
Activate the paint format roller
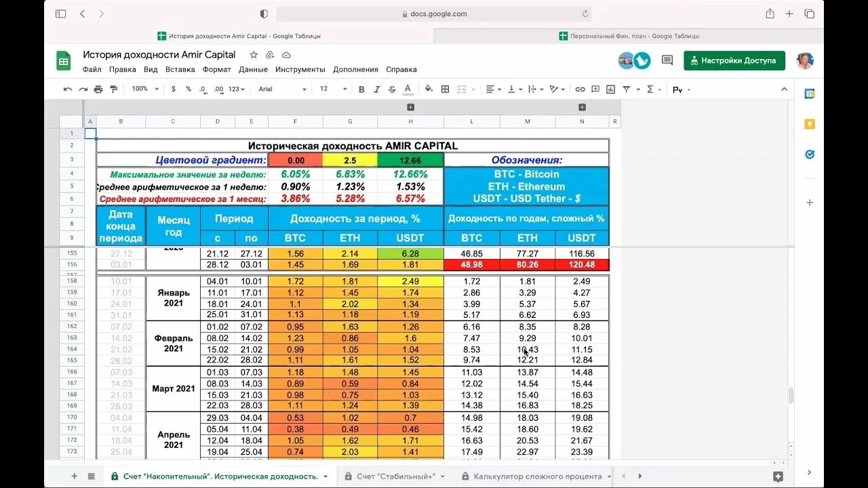point(113,89)
